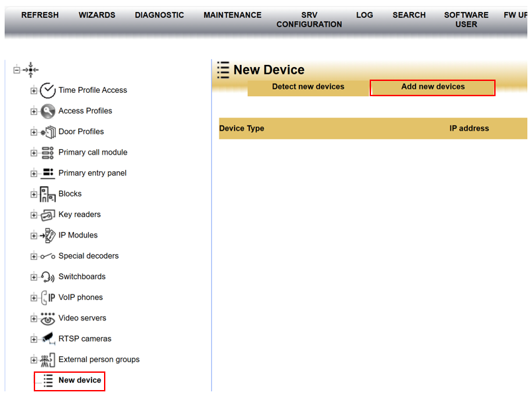This screenshot has width=532, height=396.
Task: Expand the Access Profiles node
Action: (x=34, y=111)
